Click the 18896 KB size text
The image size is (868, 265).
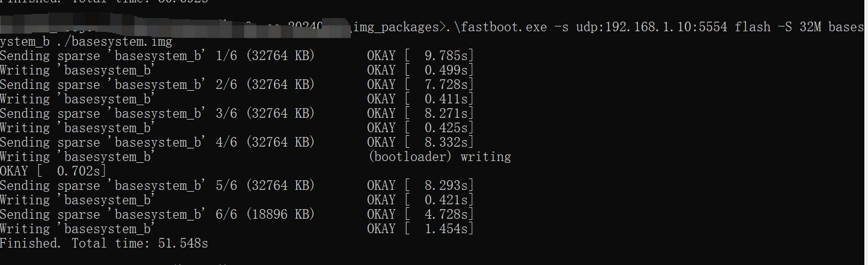click(x=280, y=215)
